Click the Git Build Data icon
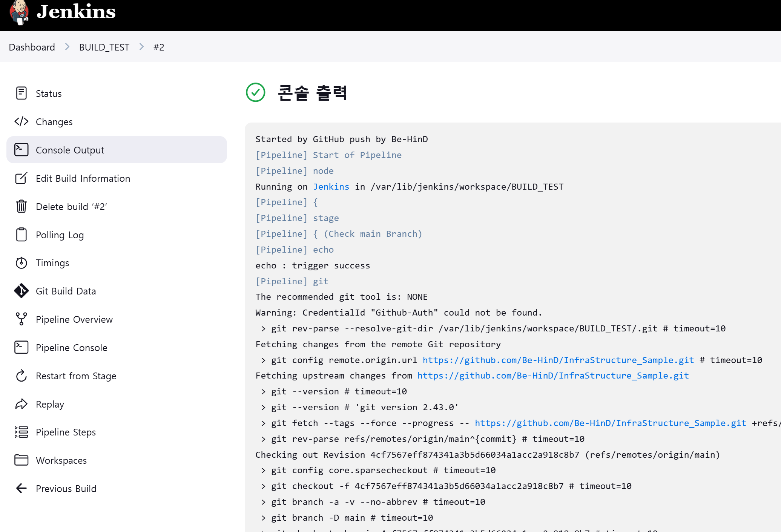This screenshot has height=532, width=781. click(x=21, y=291)
